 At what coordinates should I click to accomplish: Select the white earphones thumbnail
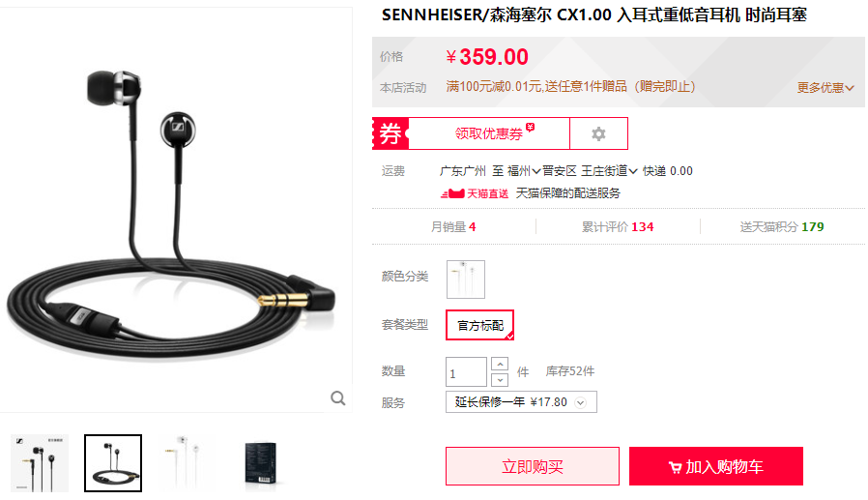(x=187, y=463)
